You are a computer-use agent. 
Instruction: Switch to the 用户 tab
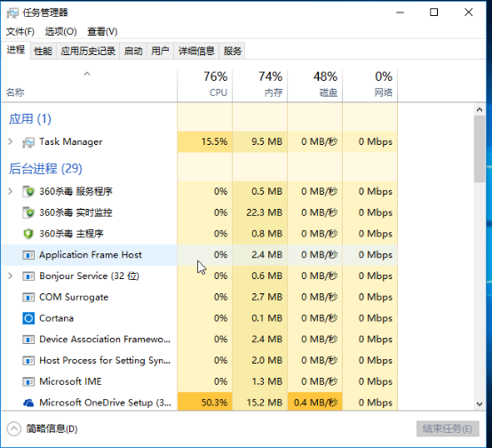[x=161, y=51]
